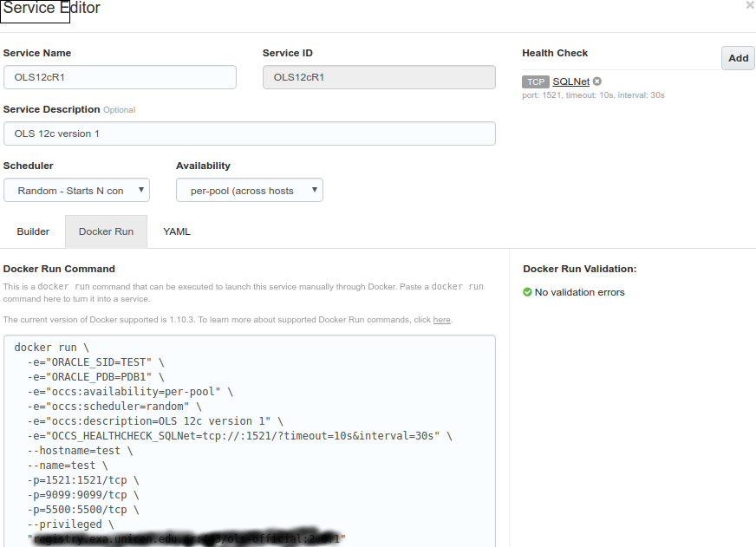
Task: Select the Docker Run tab
Action: point(106,232)
